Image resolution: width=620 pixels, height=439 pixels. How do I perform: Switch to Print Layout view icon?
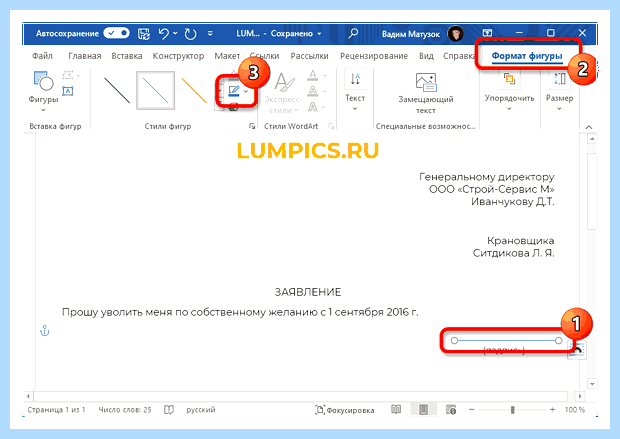(423, 410)
